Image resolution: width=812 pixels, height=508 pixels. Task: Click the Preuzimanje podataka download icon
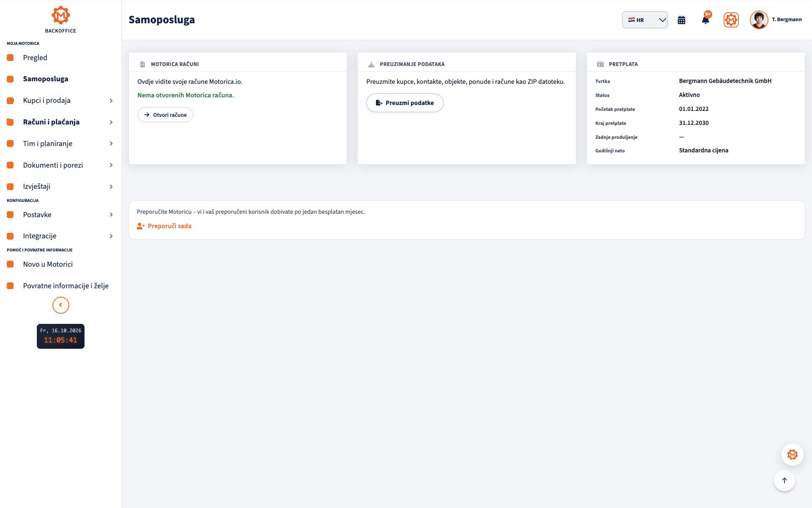371,64
